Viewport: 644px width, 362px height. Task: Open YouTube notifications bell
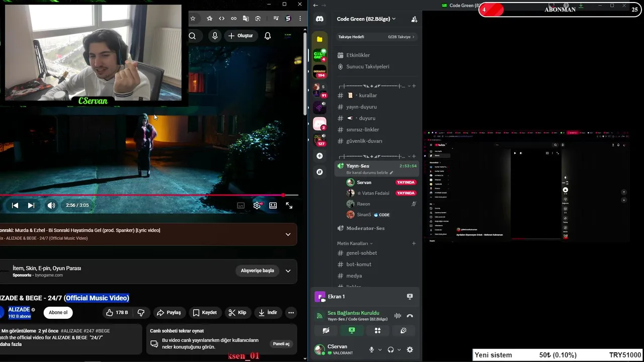tap(268, 36)
